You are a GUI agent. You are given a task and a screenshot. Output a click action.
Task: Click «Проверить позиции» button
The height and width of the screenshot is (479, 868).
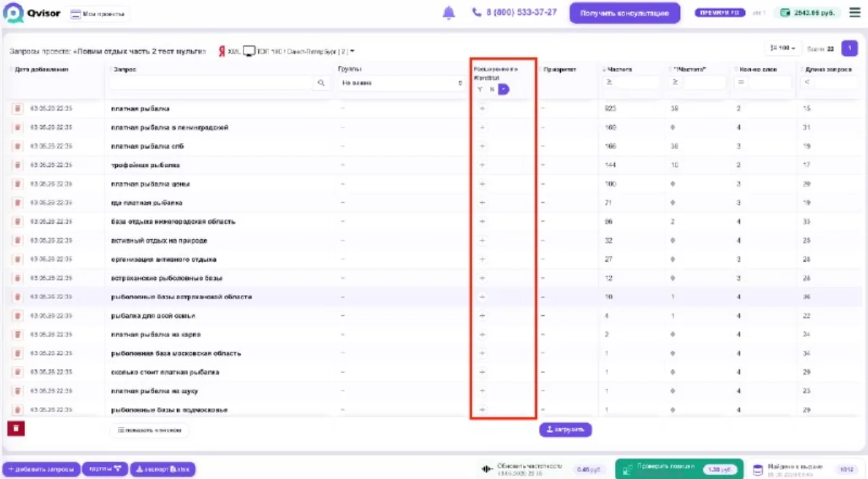pos(679,469)
